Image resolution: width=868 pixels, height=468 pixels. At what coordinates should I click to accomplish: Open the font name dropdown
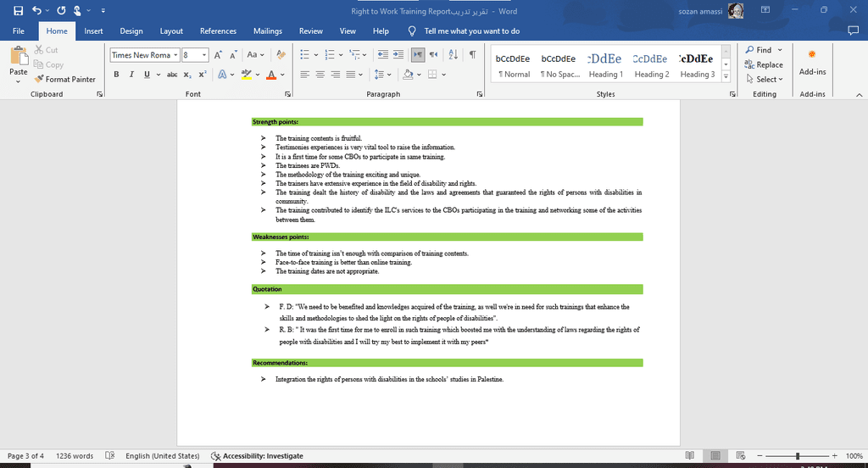coord(175,55)
